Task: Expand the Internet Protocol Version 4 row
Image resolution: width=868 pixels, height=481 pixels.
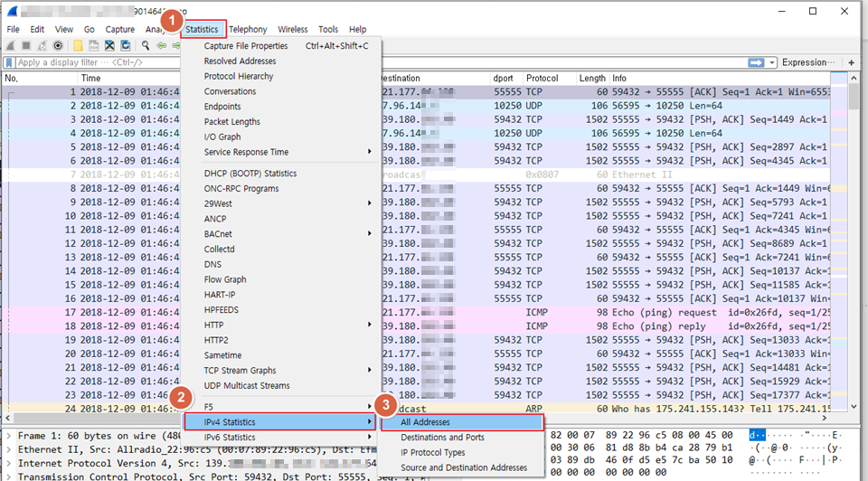Action: (x=8, y=463)
